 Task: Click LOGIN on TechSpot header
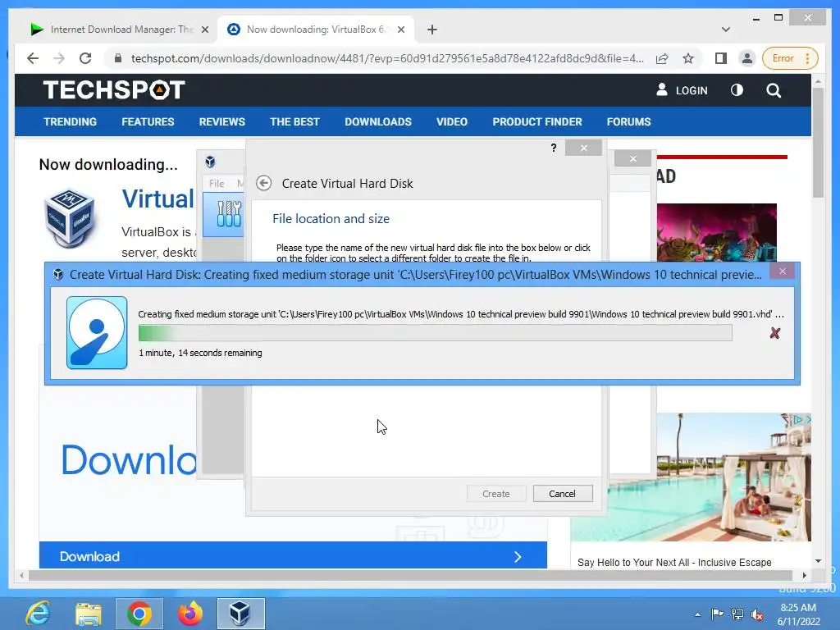[682, 90]
